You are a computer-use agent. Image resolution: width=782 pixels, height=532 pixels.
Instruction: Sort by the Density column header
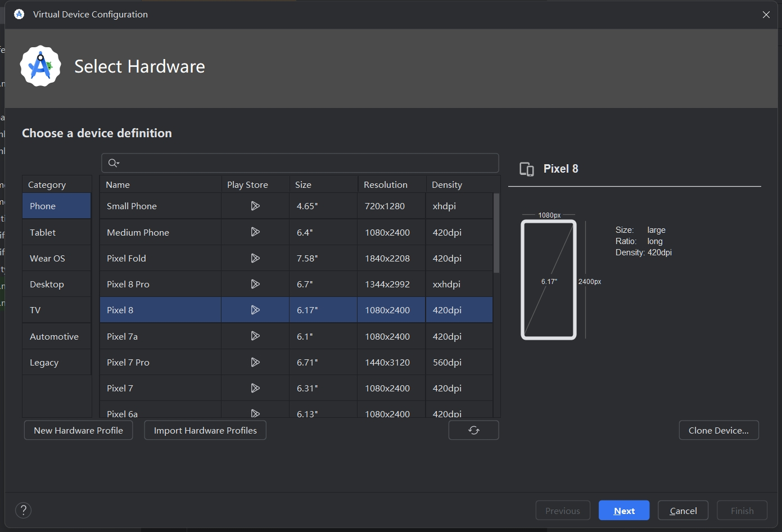click(463, 184)
